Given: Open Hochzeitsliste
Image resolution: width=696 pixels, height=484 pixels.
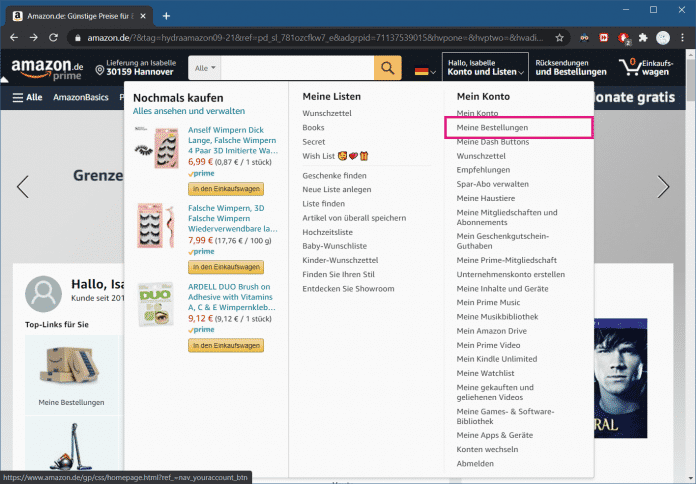Looking at the screenshot, I should click(x=327, y=232).
